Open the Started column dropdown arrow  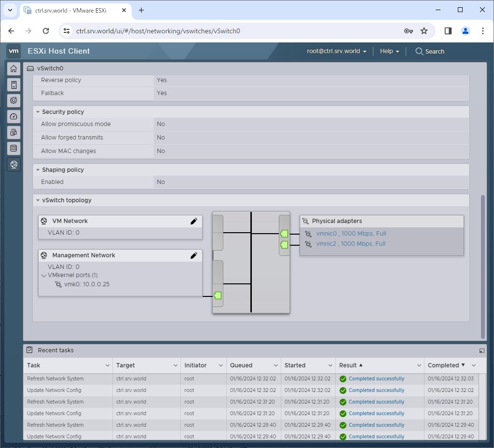tap(330, 365)
